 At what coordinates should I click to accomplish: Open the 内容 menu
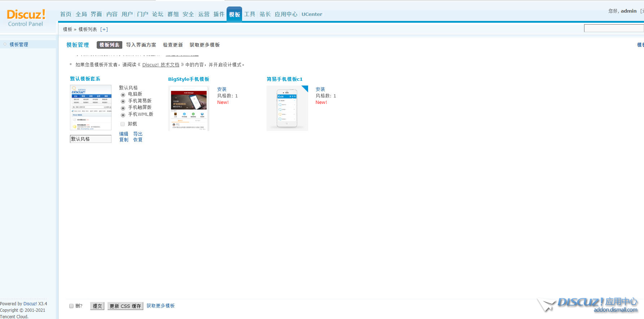click(x=112, y=14)
